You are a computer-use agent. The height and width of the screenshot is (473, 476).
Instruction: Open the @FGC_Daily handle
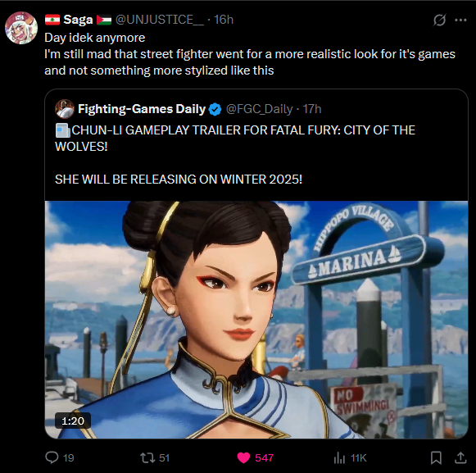click(259, 109)
